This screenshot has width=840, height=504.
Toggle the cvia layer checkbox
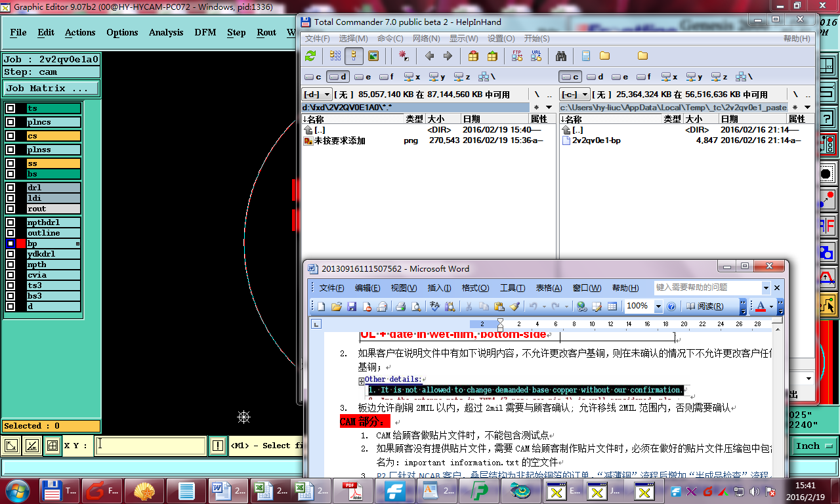10,275
